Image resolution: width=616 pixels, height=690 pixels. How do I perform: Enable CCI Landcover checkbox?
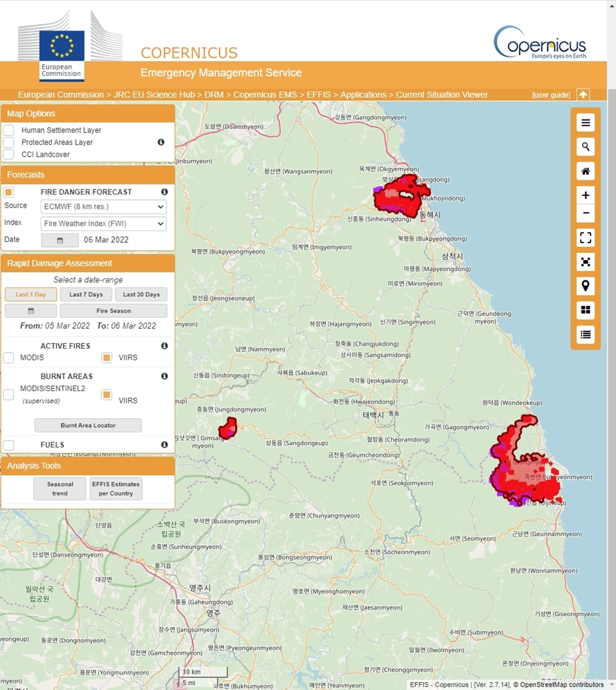pyautogui.click(x=9, y=155)
